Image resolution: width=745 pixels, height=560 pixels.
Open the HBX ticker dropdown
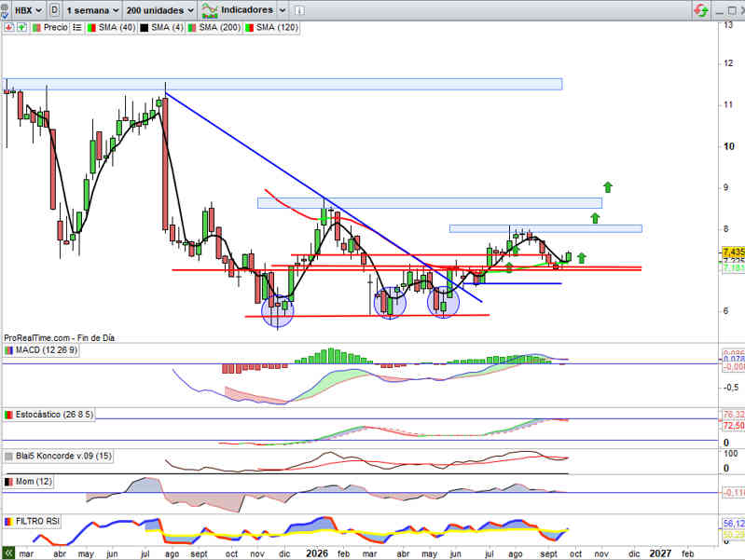click(x=28, y=10)
